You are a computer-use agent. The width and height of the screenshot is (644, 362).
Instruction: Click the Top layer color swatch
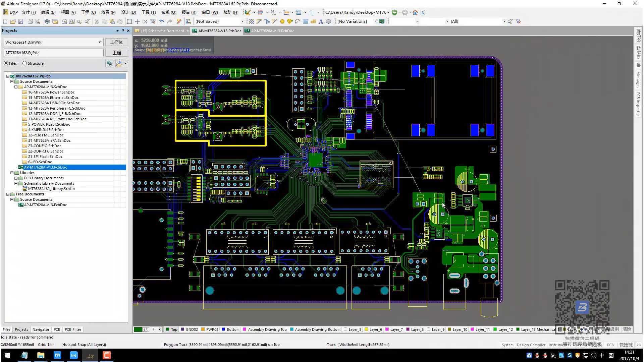167,329
